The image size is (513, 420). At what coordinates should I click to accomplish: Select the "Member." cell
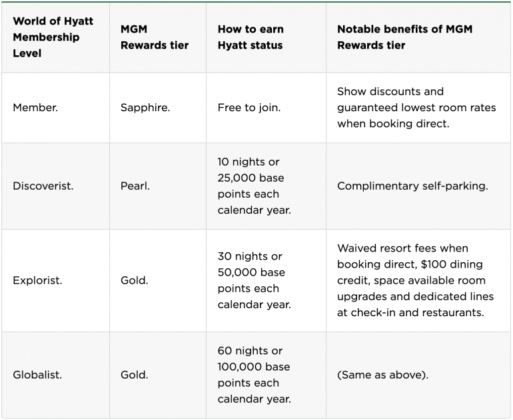click(35, 107)
